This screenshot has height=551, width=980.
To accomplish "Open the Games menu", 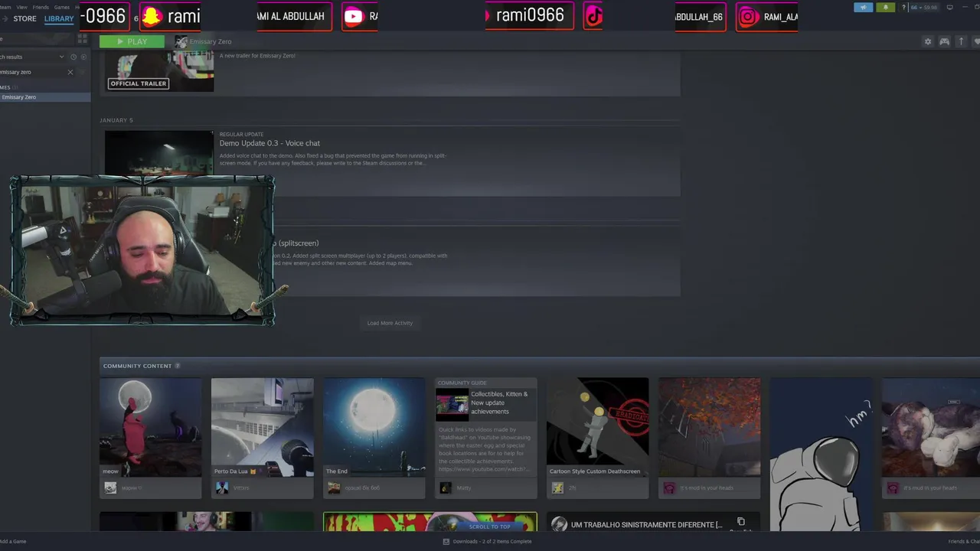I will pos(61,7).
